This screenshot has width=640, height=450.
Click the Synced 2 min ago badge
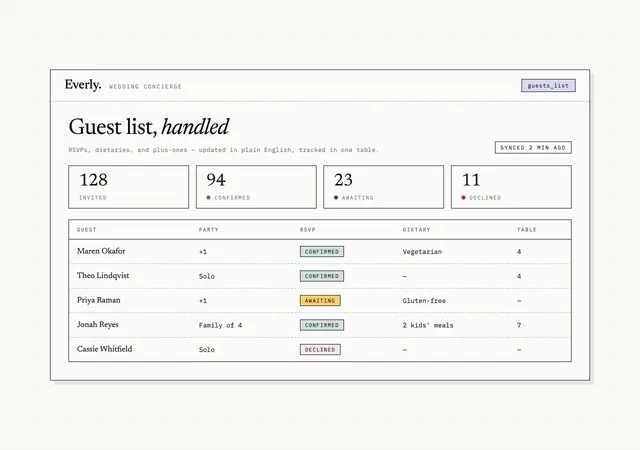tap(533, 147)
